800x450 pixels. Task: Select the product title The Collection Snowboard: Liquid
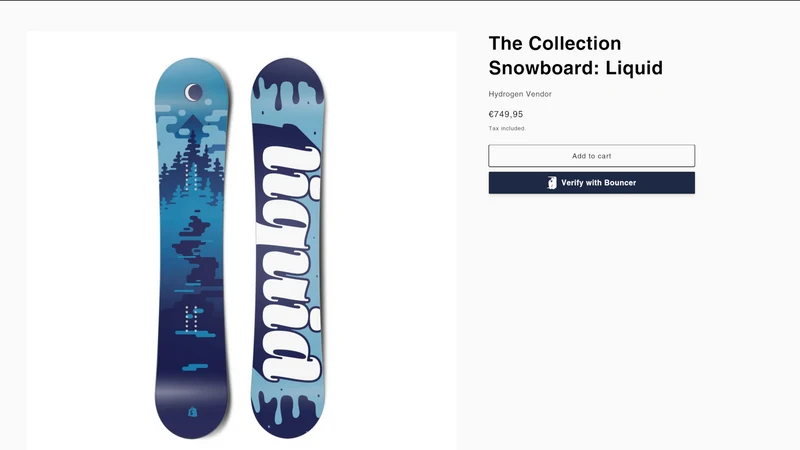pyautogui.click(x=576, y=56)
